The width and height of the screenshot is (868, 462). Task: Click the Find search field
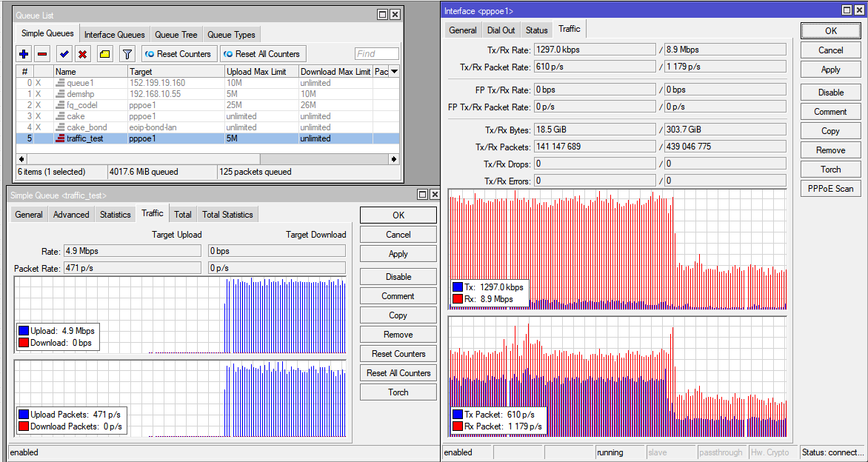click(x=376, y=53)
